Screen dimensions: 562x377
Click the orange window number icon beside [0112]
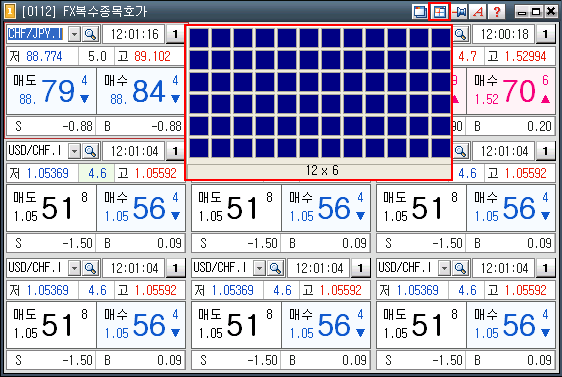click(x=10, y=11)
